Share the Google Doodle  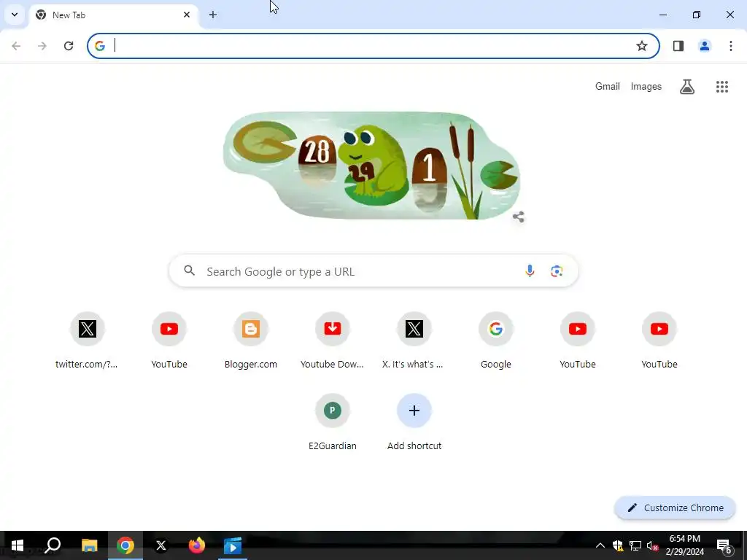coord(519,217)
